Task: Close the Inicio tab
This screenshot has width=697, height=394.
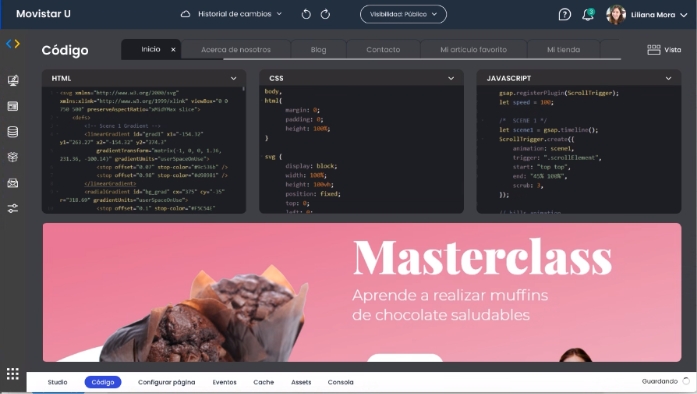Action: pos(173,49)
